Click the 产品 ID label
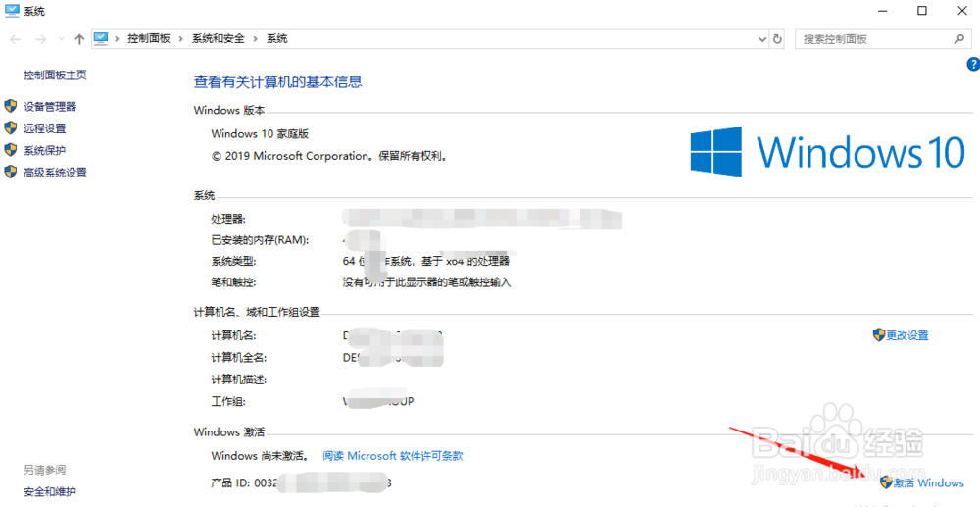980x507 pixels. click(230, 482)
